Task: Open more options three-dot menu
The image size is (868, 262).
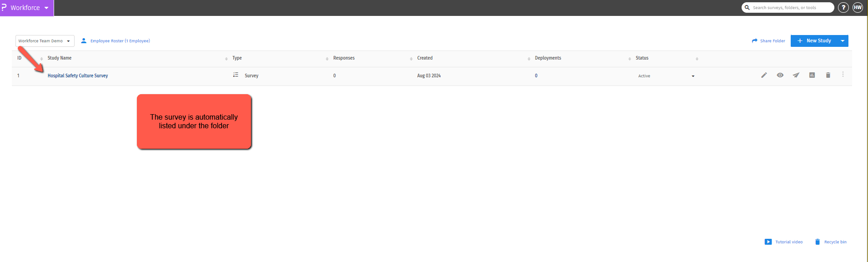Action: click(x=843, y=74)
